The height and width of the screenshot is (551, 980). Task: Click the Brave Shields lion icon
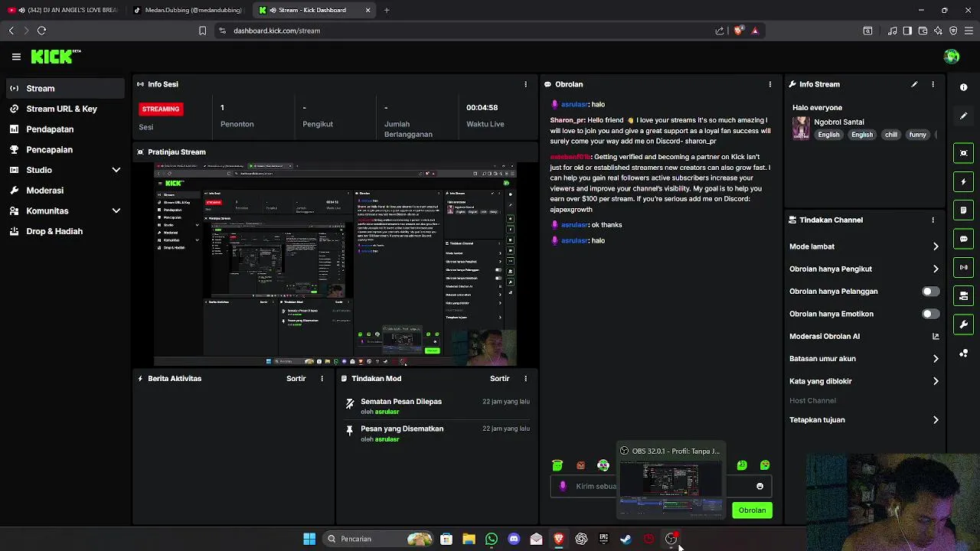tap(738, 31)
